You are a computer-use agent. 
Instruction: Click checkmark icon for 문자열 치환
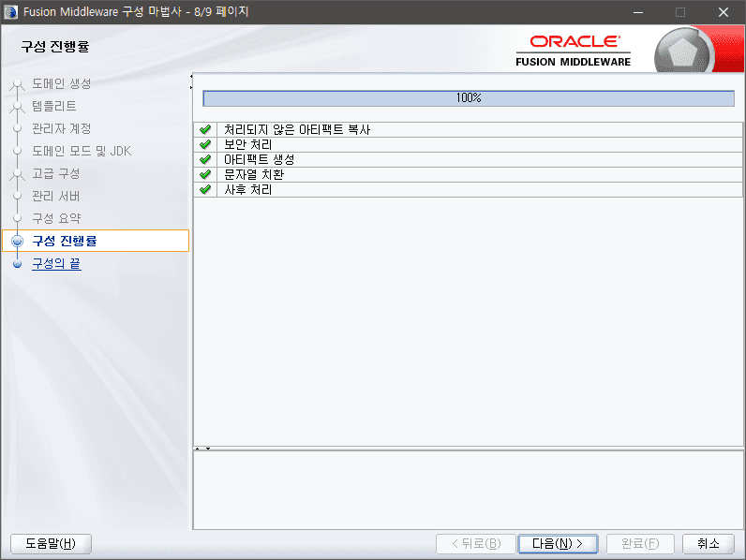(205, 174)
